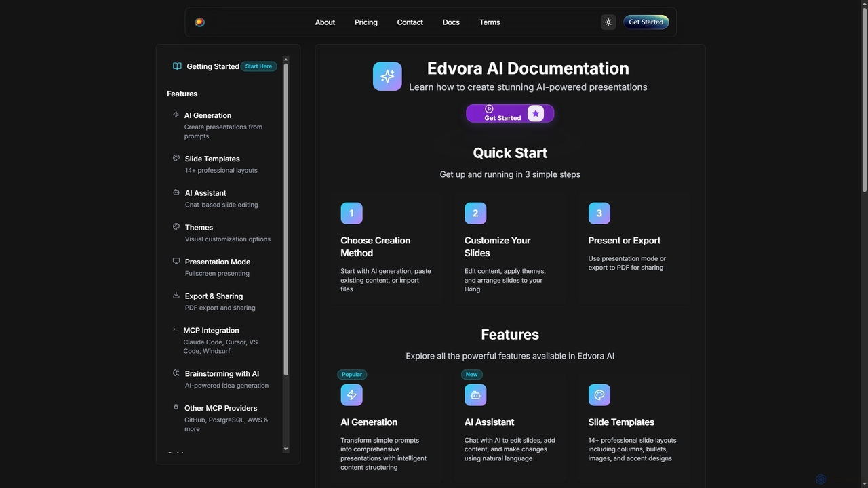This screenshot has height=488, width=868.
Task: Click the Edvora AI Documentation title
Action: (528, 68)
